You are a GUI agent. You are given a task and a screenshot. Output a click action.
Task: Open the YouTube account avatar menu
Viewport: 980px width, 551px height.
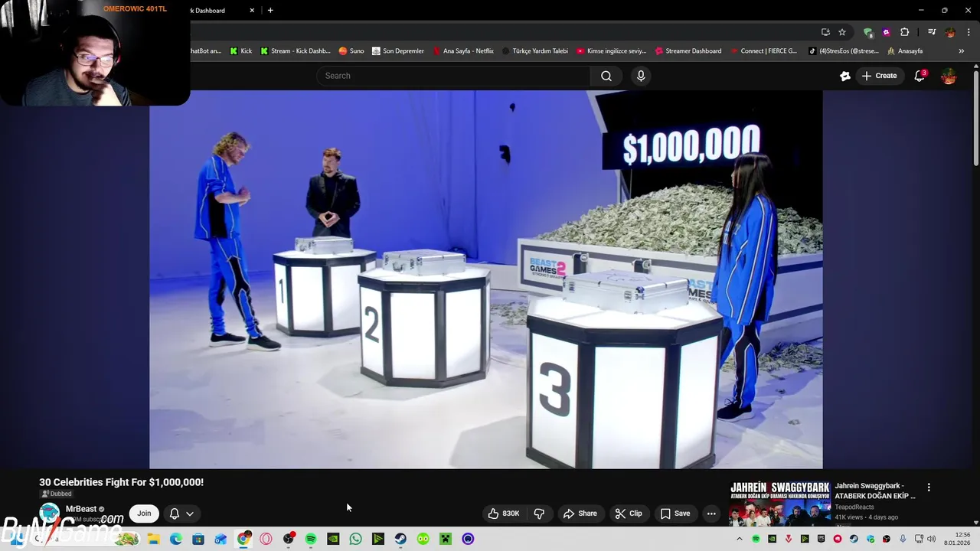pos(949,76)
